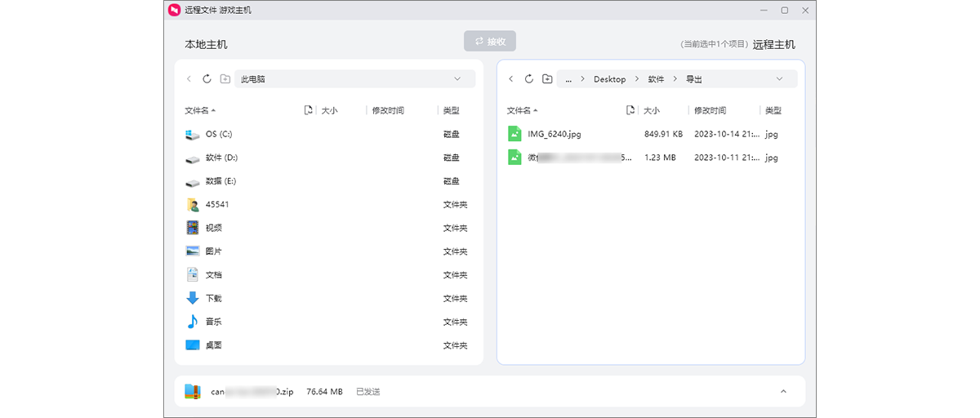Select the 下载 folder row

pos(328,299)
